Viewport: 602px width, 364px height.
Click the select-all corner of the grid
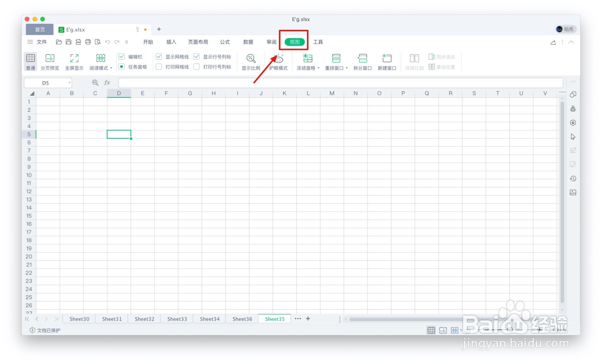click(32, 93)
